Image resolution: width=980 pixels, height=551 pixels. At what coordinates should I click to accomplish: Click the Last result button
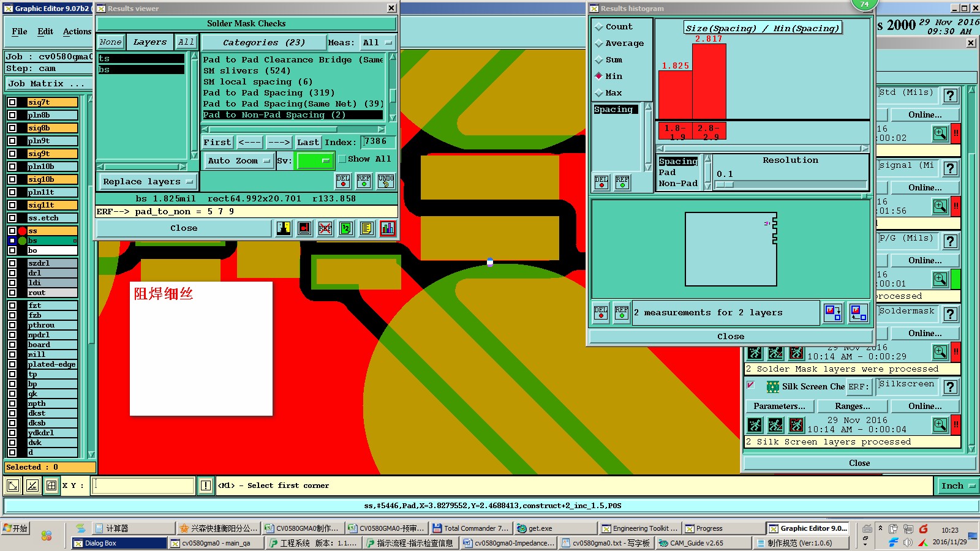pyautogui.click(x=308, y=142)
